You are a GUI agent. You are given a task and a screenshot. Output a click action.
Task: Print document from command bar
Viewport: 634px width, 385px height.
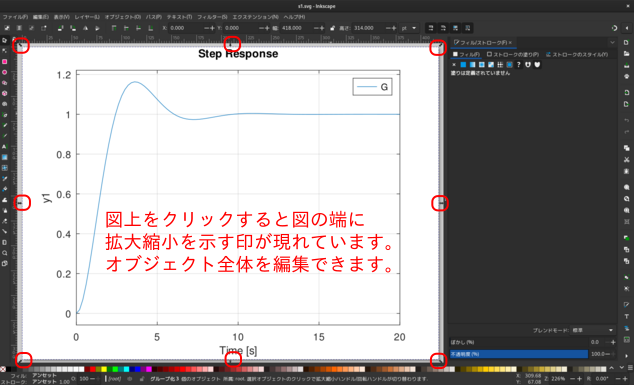626,76
